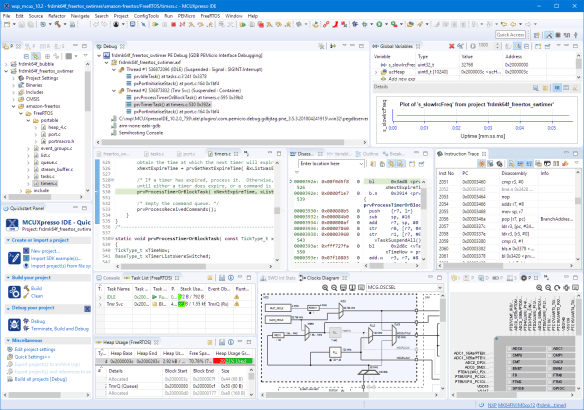The image size is (584, 410).
Task: Click the 1000 refresh interval stepper arrows
Action: tap(498, 46)
